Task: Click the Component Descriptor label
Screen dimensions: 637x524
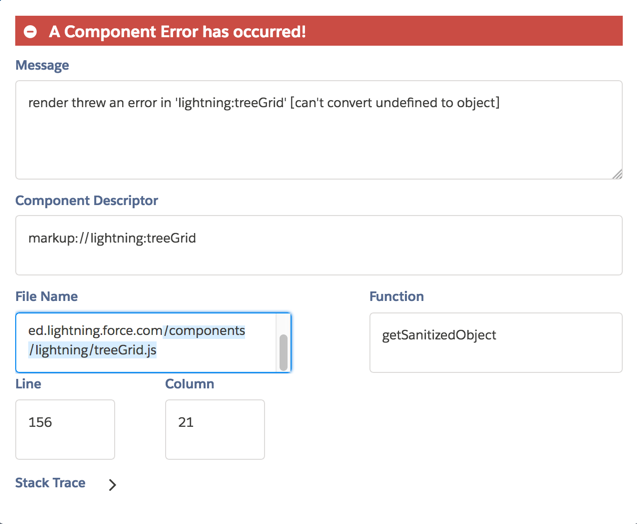Action: coord(86,200)
